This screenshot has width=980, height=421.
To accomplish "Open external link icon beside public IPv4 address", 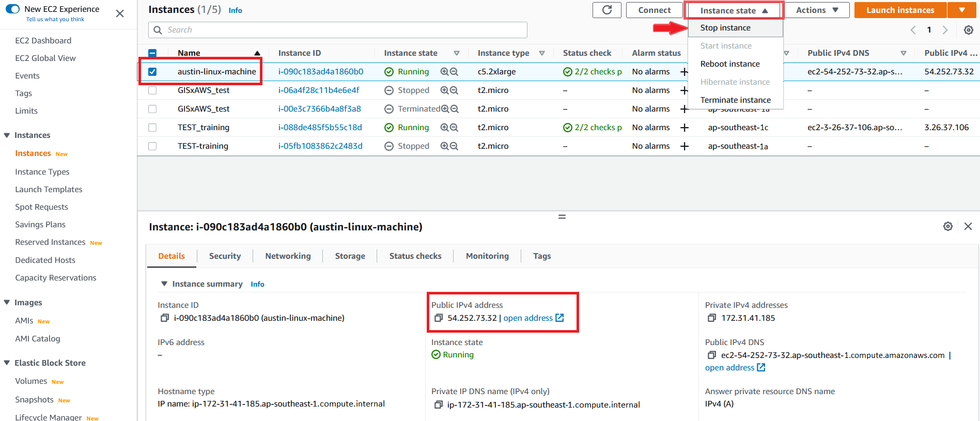I will click(x=559, y=318).
